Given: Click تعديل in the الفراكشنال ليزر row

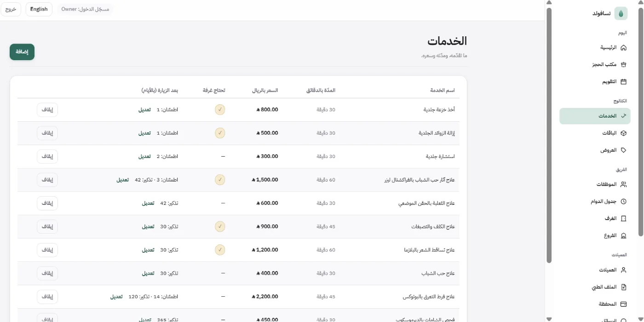Looking at the screenshot, I should click(123, 180).
